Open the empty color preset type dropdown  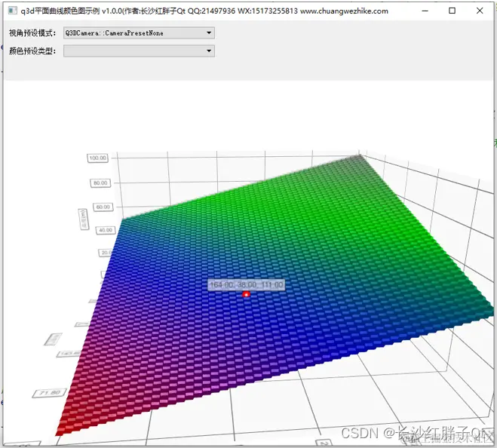pos(139,51)
